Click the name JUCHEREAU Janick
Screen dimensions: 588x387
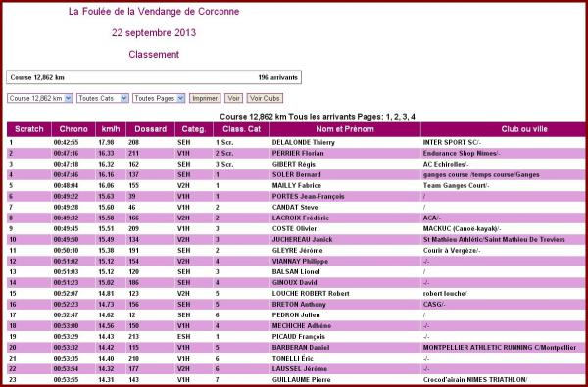(x=302, y=240)
